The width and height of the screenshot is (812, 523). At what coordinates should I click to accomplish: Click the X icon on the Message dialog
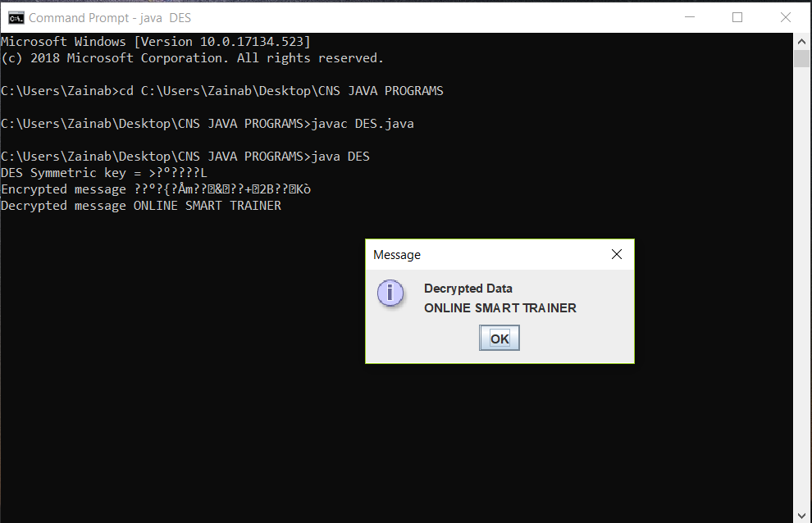click(x=616, y=254)
